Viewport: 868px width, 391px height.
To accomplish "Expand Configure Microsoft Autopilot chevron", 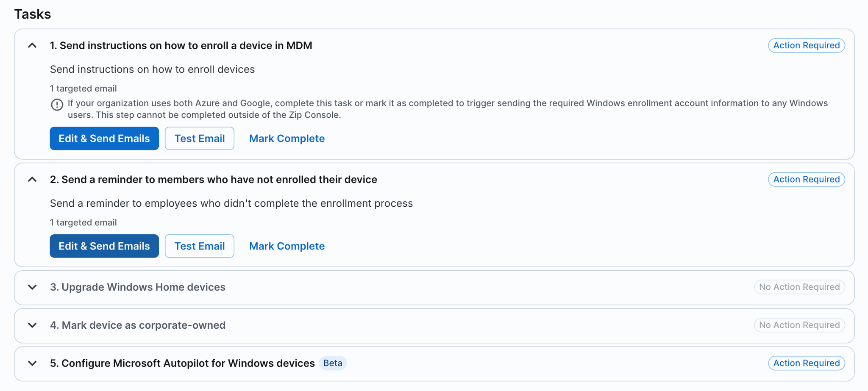I will pos(32,363).
